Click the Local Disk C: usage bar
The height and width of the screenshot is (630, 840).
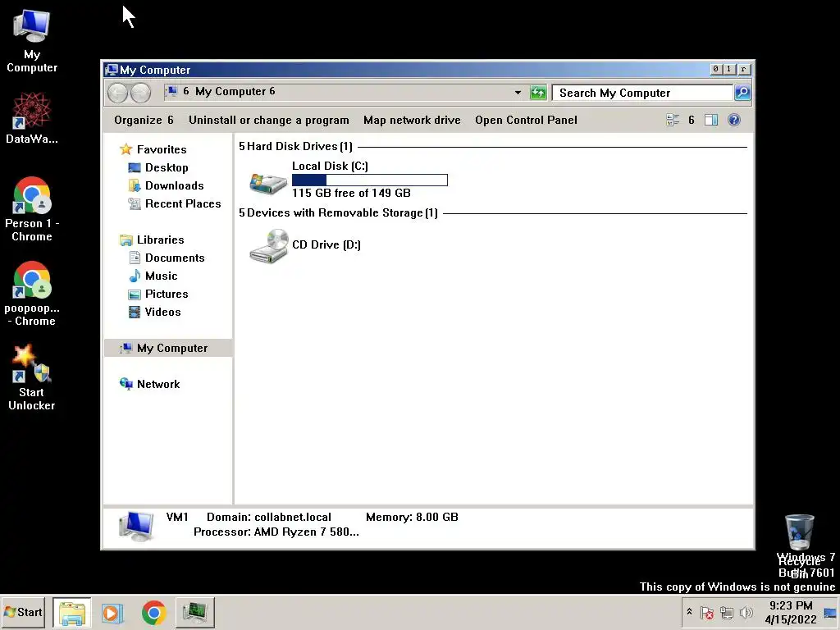coord(370,180)
